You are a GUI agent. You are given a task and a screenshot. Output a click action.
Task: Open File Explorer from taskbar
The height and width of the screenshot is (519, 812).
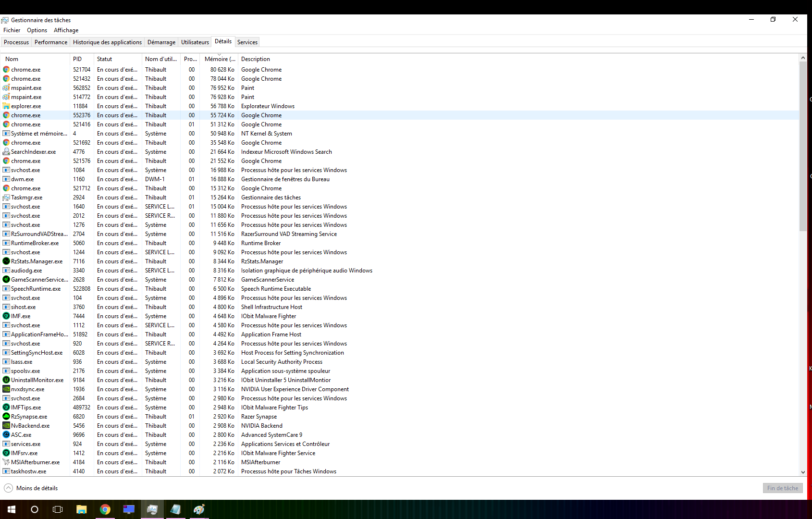pos(81,509)
